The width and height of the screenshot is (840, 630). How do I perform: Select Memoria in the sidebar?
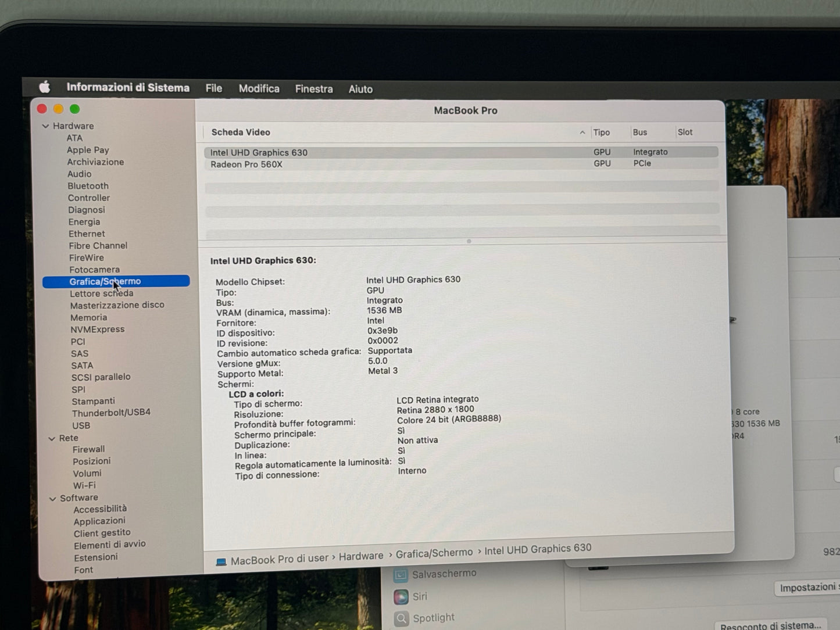[88, 317]
